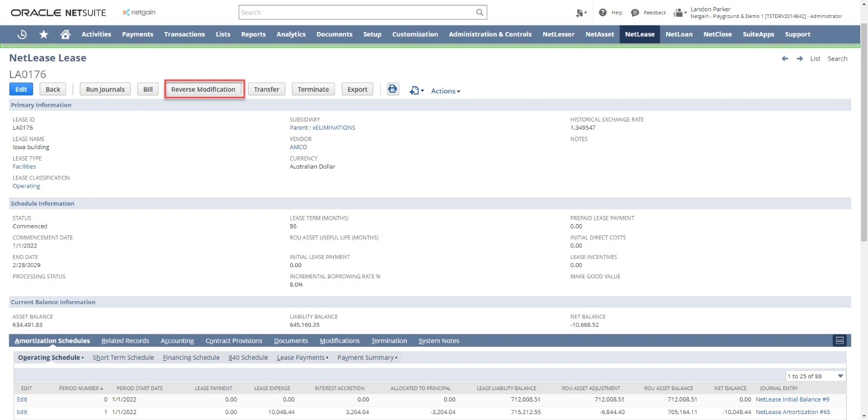The image size is (868, 420).
Task: Open the NetLoan menu
Action: click(x=679, y=34)
